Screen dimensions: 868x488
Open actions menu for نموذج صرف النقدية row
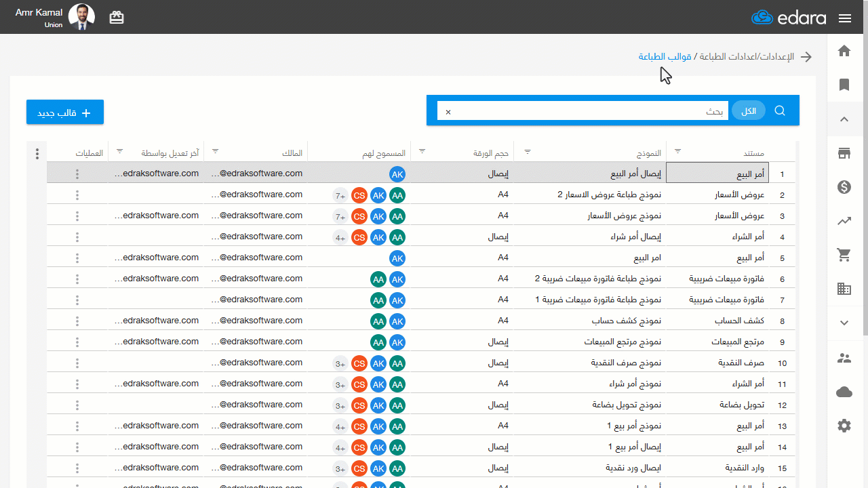click(77, 363)
